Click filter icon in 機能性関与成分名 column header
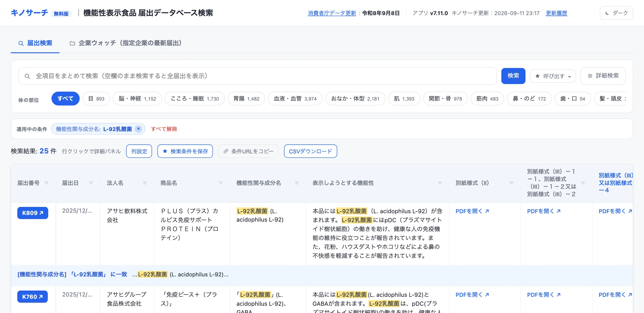The width and height of the screenshot is (644, 313). pos(297,183)
